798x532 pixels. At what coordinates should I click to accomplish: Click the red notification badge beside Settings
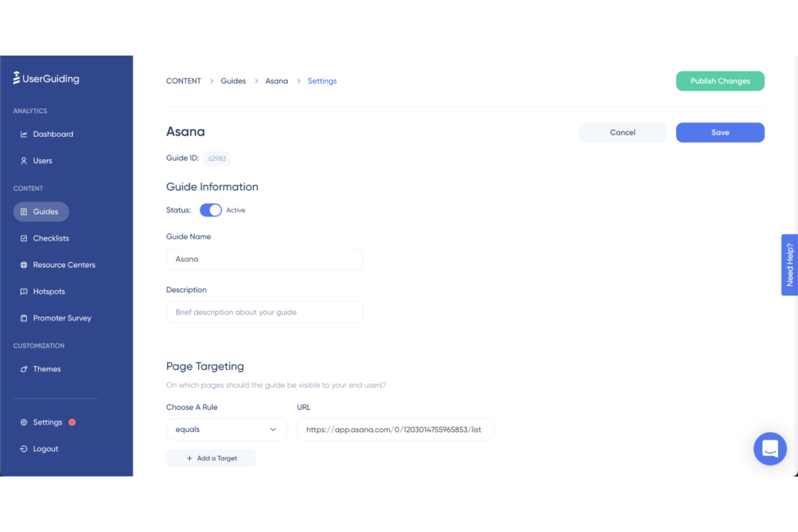point(72,422)
